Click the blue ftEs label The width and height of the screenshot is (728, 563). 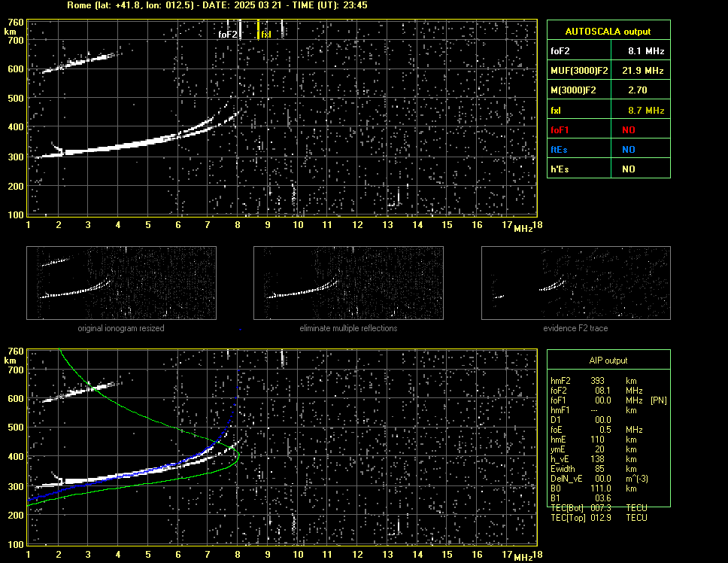click(559, 150)
